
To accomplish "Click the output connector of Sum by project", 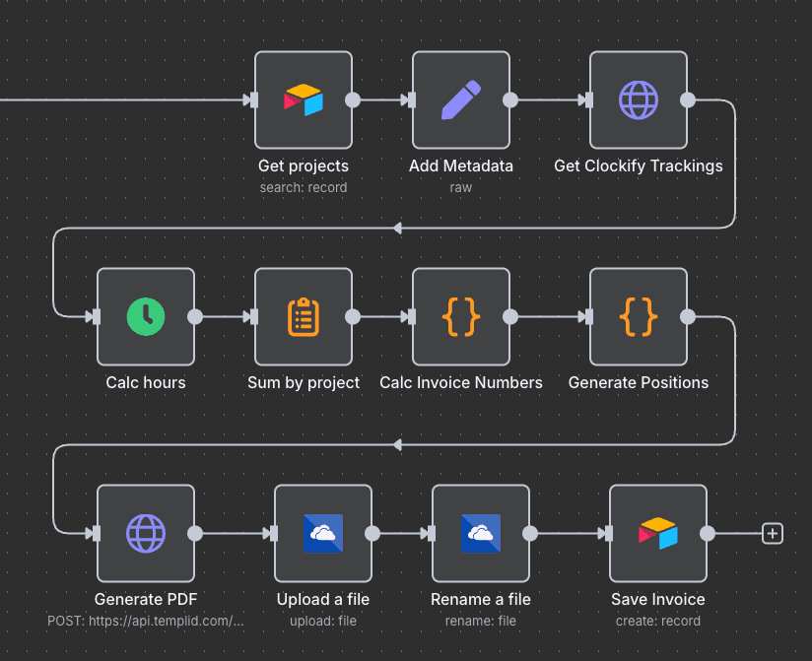I will (353, 317).
